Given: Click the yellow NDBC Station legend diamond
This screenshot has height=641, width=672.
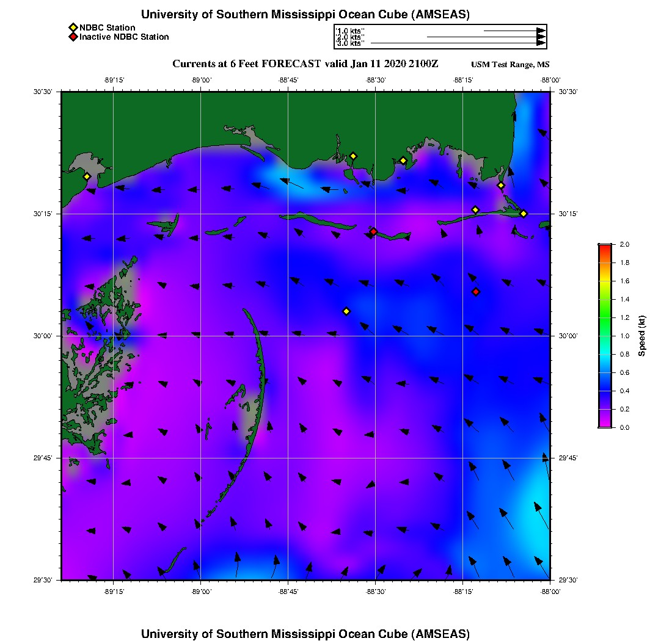Looking at the screenshot, I should point(73,28).
